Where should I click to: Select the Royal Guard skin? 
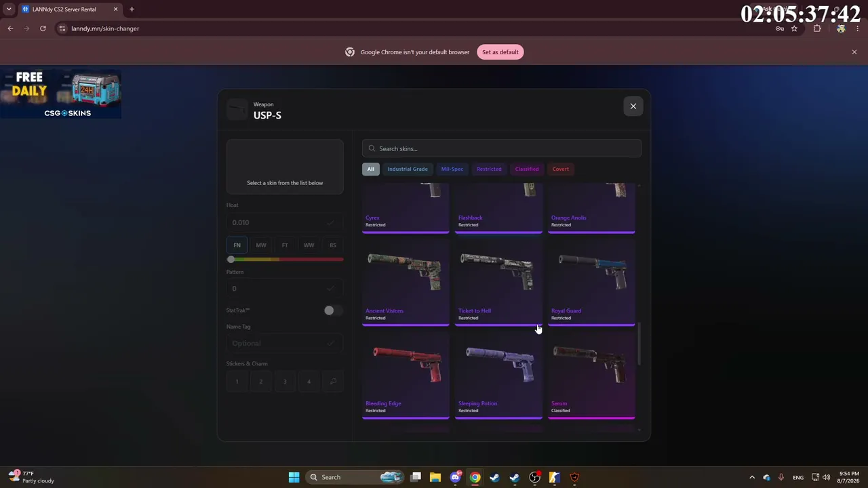click(x=591, y=283)
